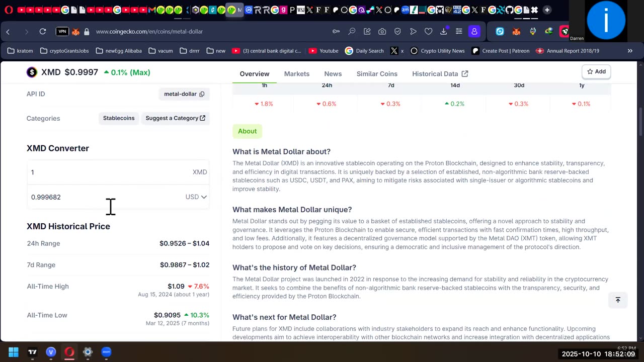Show more bookmarks chevron
644x362 pixels.
pyautogui.click(x=630, y=51)
